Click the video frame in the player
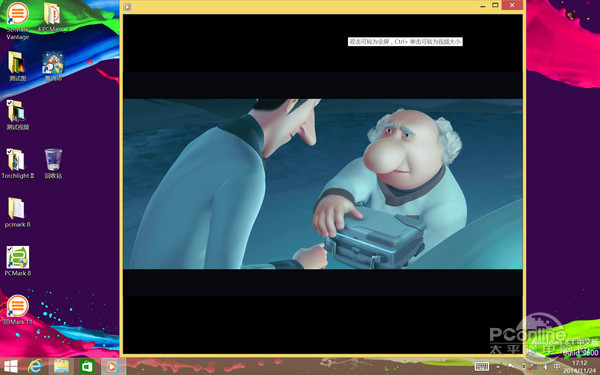Viewport: 600px width, 375px height. 323,184
